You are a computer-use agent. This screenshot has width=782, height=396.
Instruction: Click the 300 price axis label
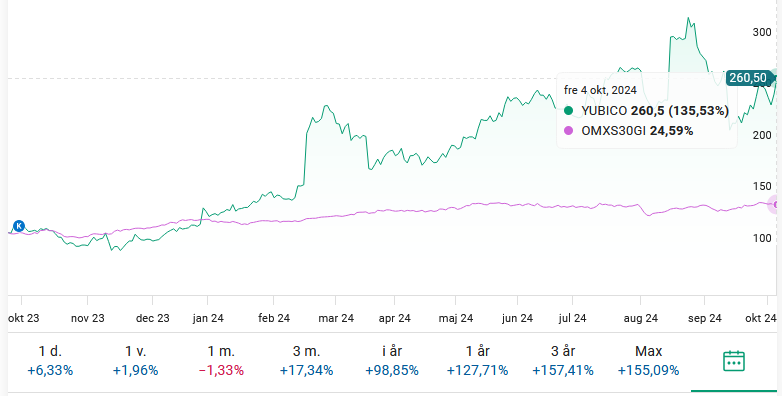tap(762, 32)
